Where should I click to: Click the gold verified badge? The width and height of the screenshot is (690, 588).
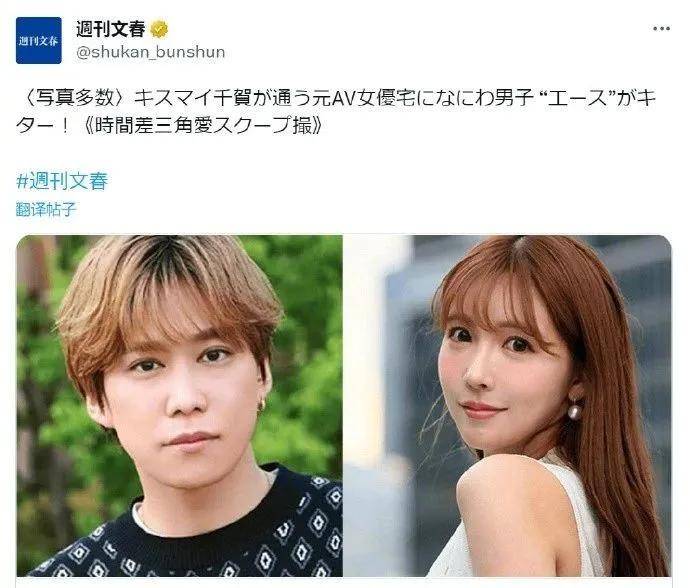coord(159,29)
